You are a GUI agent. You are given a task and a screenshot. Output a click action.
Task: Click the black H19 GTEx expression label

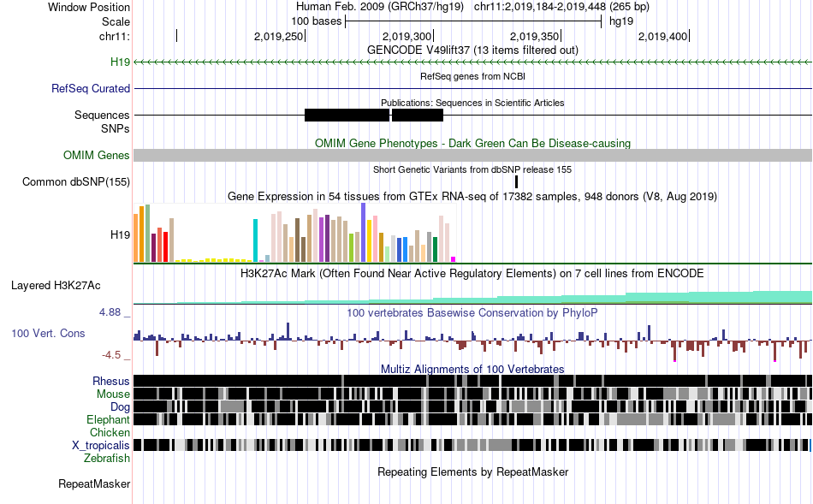point(120,235)
